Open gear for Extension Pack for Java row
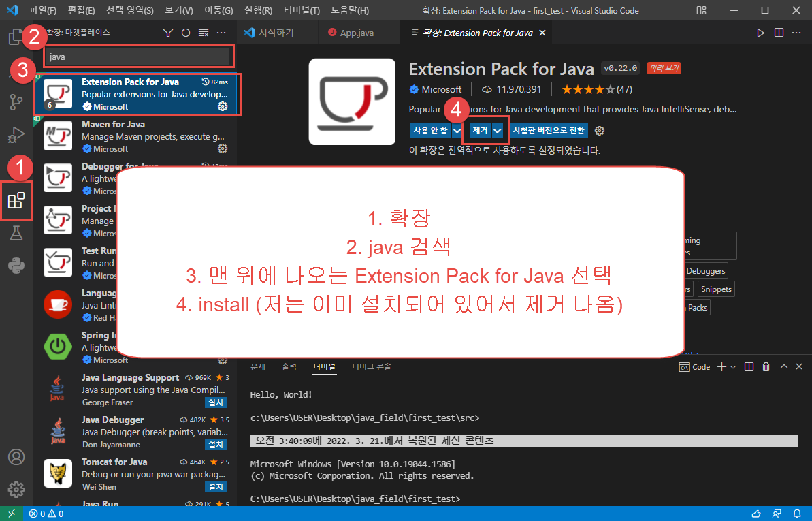Screen dimensions: 812x521 [x=223, y=106]
